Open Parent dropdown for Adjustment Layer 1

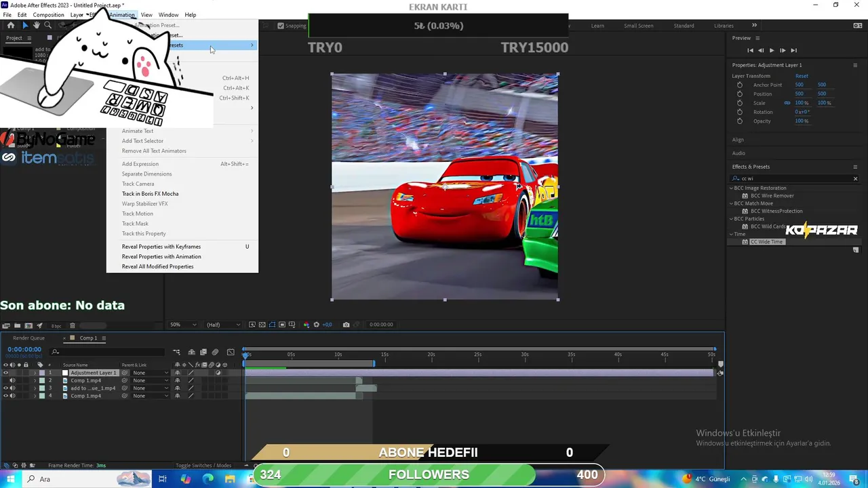[151, 373]
